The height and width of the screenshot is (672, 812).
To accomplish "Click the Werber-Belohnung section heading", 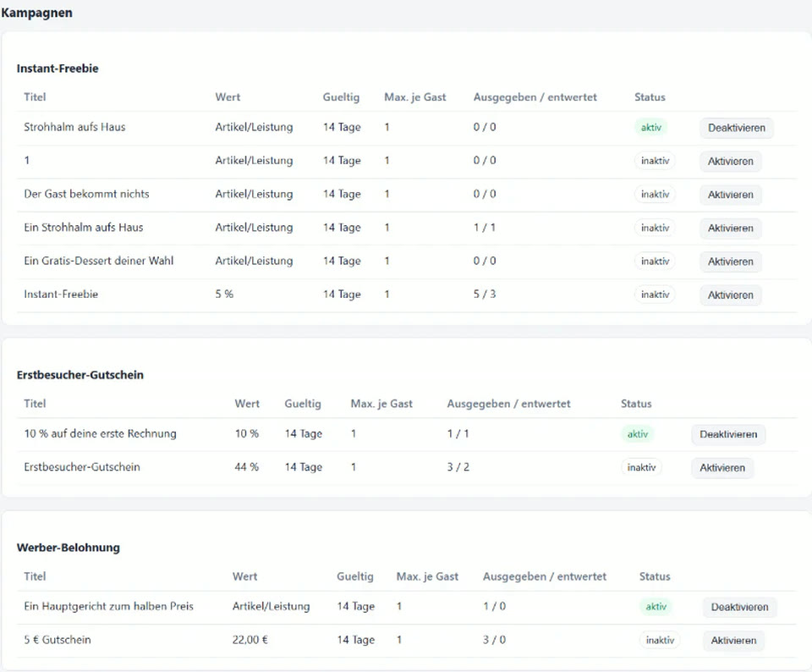I will [x=68, y=548].
